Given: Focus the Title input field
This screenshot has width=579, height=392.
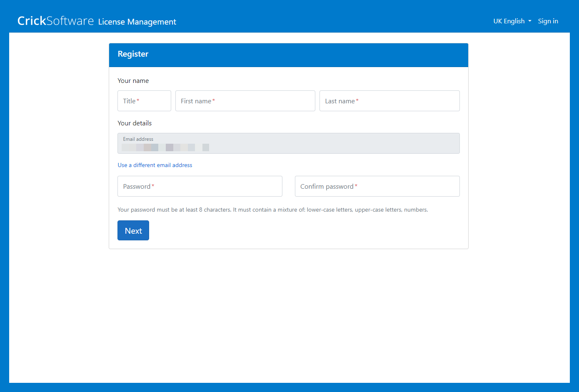Looking at the screenshot, I should pyautogui.click(x=144, y=101).
